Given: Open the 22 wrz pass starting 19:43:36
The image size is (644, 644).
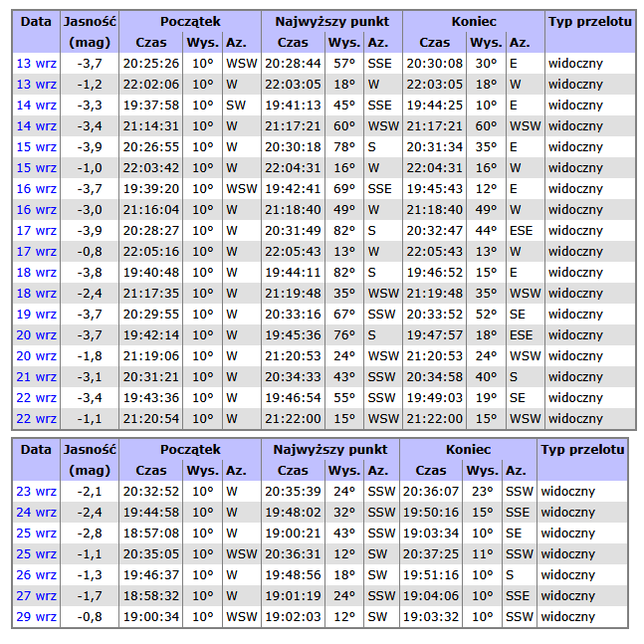Looking at the screenshot, I should (x=36, y=398).
